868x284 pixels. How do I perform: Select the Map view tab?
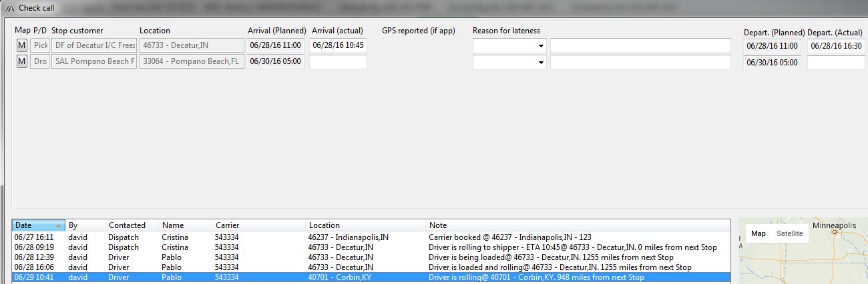(758, 233)
